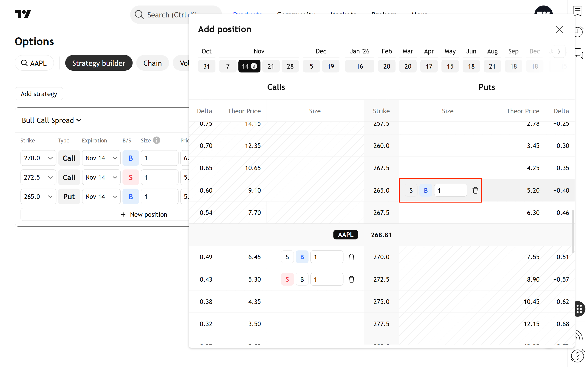The width and height of the screenshot is (588, 367).
Task: Remove the 270.0 call position via trash icon
Action: pyautogui.click(x=351, y=257)
